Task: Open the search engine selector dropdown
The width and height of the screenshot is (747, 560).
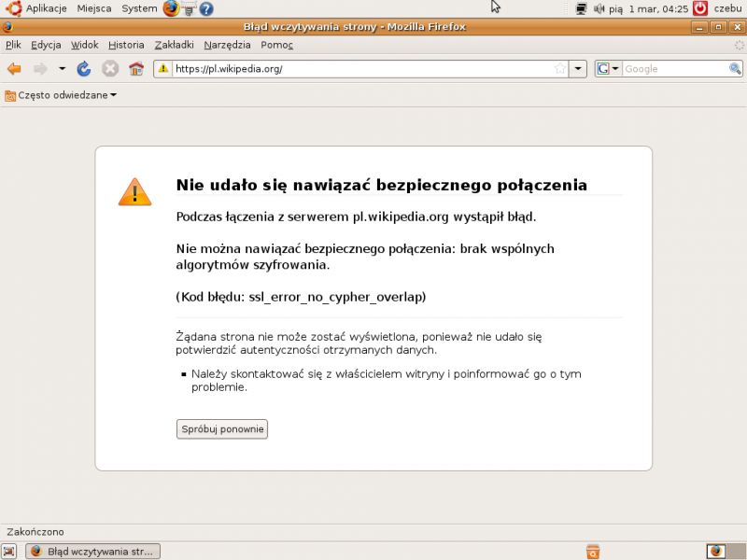Action: pyautogui.click(x=609, y=69)
